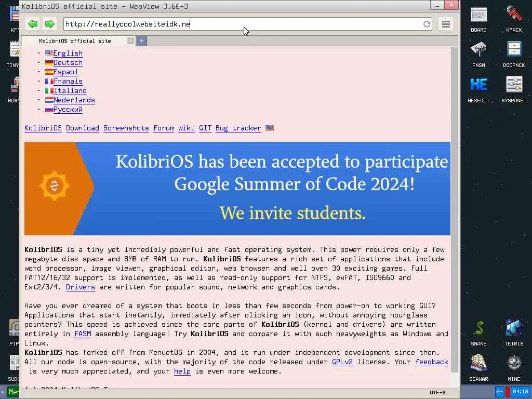Choose the Espaol language link

[66, 72]
